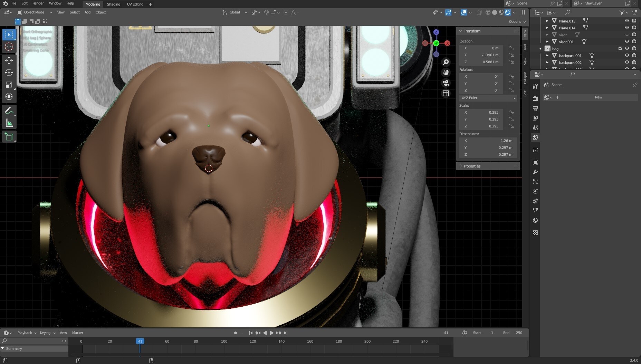Open the Modifiers wrench properties tab

[x=535, y=172]
